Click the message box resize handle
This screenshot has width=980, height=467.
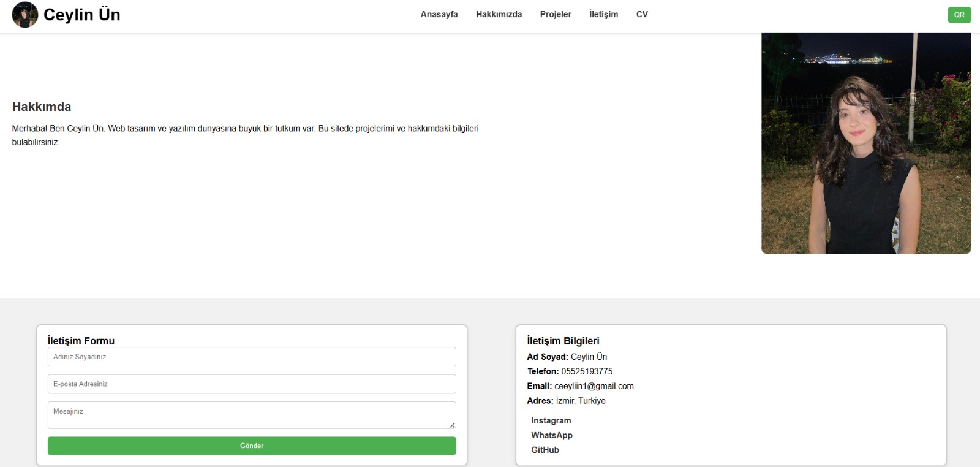[x=452, y=425]
